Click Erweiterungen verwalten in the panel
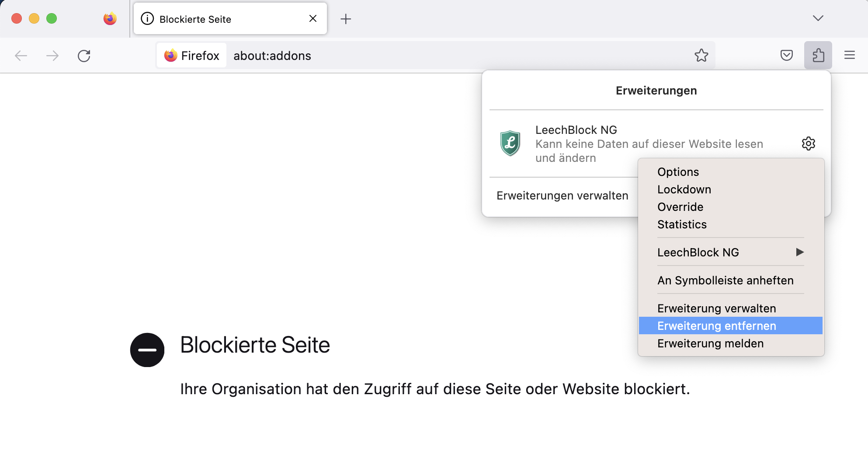Screen dimensions: 868x462 [x=562, y=196]
